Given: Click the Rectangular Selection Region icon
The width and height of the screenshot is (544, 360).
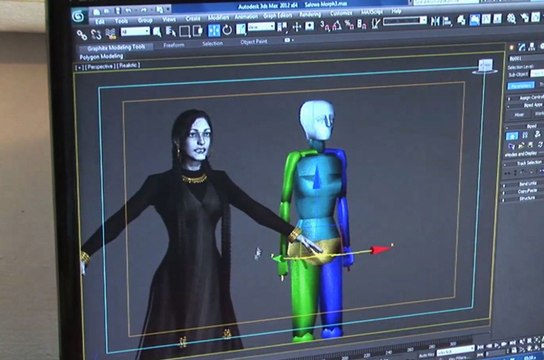Looking at the screenshot, I should click(185, 31).
